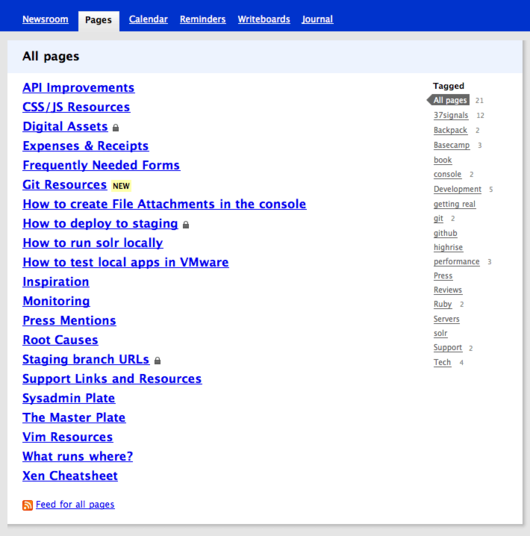Click lock icon beside How to deploy to staging

(186, 225)
